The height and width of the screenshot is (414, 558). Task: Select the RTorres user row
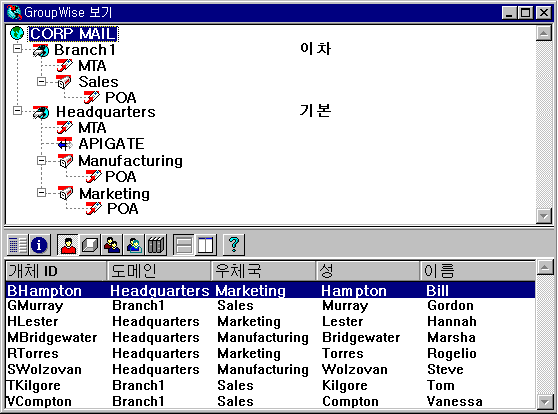[x=270, y=353]
